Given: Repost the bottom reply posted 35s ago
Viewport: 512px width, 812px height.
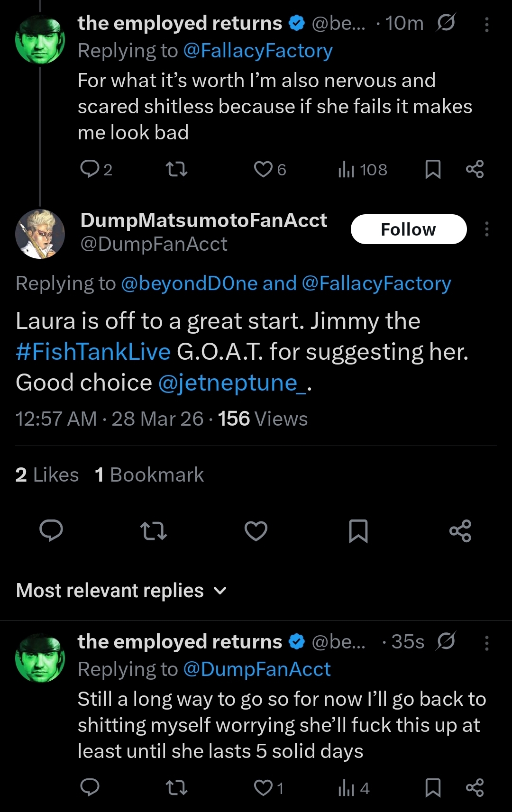Looking at the screenshot, I should 176,788.
